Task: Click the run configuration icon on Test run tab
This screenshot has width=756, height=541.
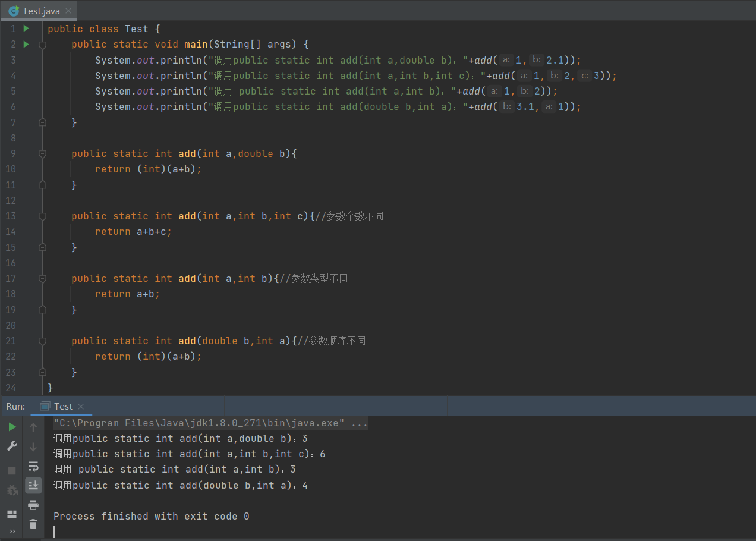Action: pos(45,407)
